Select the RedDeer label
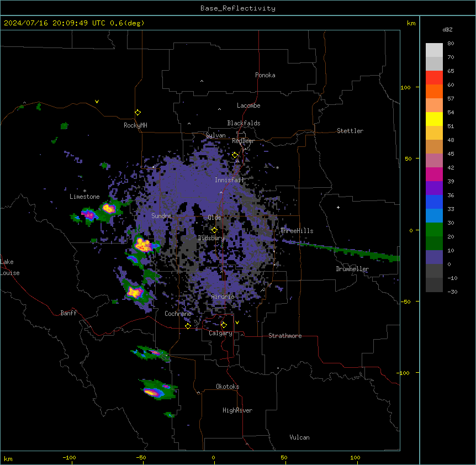Image resolution: width=476 pixels, height=465 pixels. tap(243, 141)
